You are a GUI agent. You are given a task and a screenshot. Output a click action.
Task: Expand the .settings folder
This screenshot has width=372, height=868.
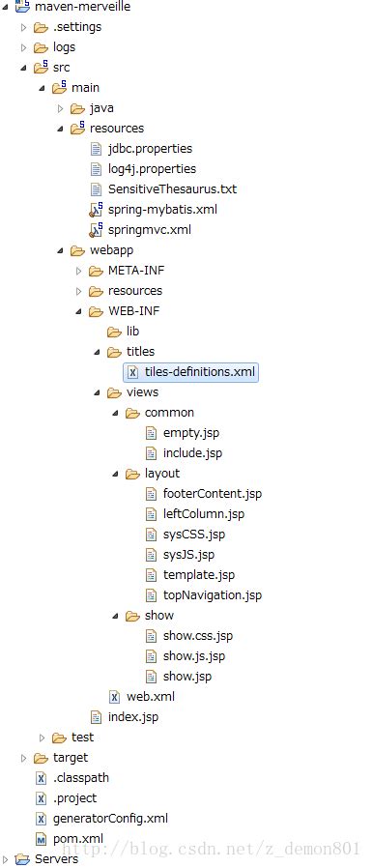pos(23,27)
